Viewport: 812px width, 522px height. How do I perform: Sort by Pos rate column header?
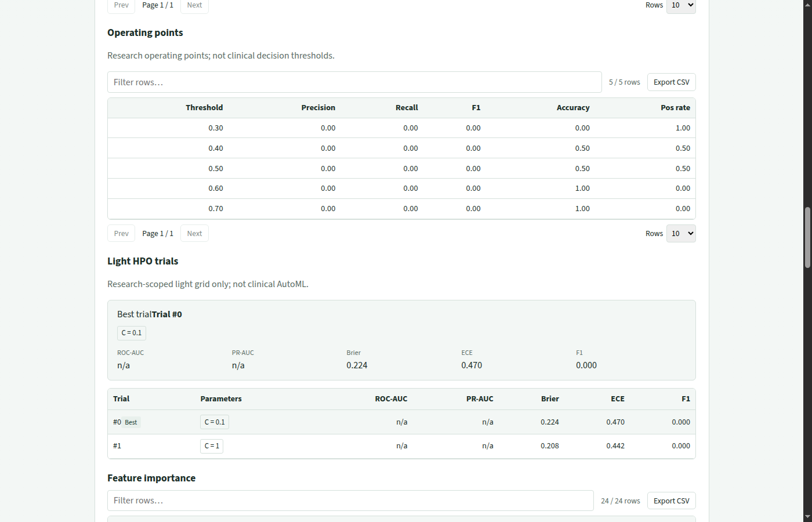coord(675,107)
